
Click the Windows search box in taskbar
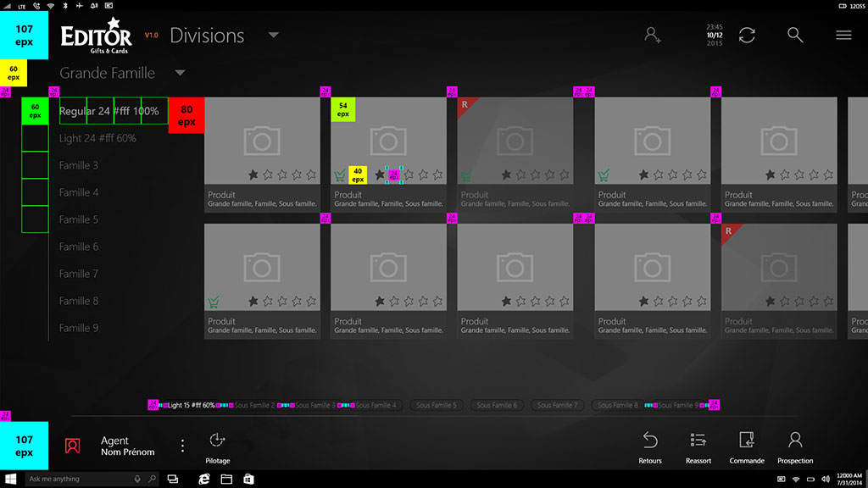(x=81, y=479)
